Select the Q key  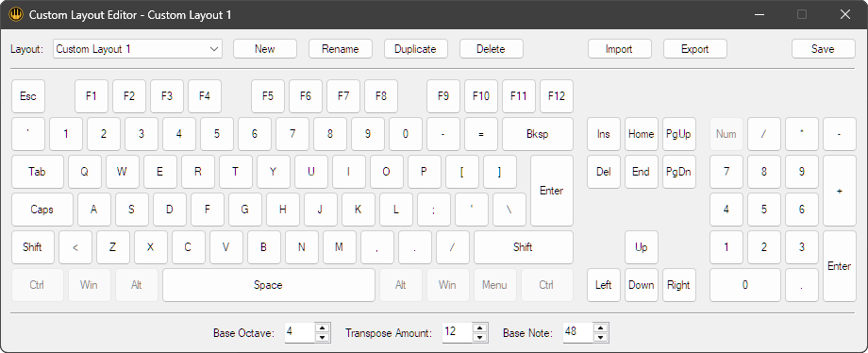pos(85,172)
